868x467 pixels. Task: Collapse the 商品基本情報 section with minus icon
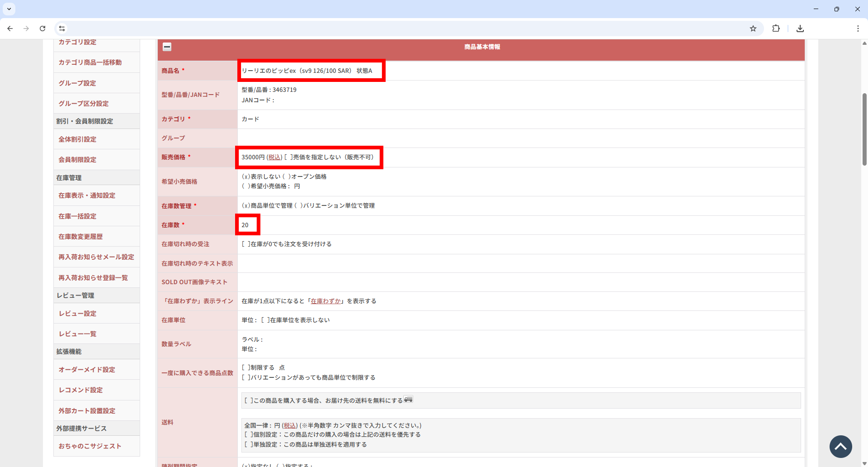pos(167,47)
